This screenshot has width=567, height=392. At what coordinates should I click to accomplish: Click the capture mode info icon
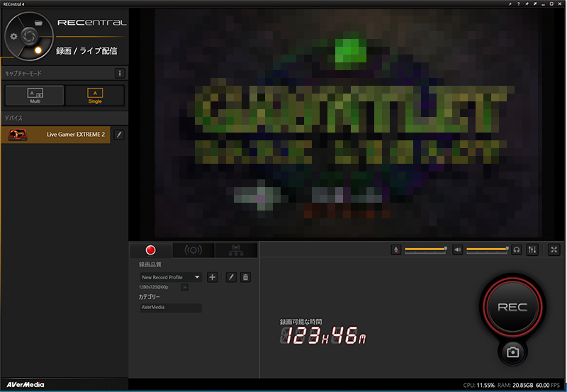click(x=120, y=73)
